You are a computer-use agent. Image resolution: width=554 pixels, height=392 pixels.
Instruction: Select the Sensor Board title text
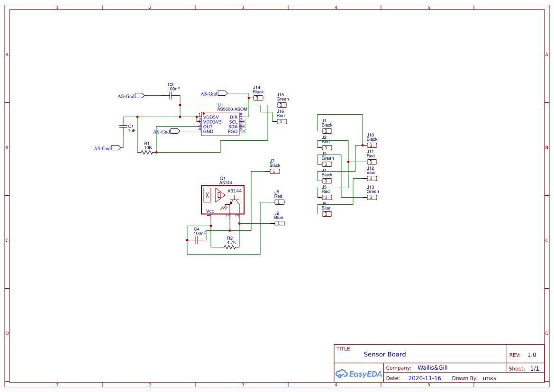(385, 354)
